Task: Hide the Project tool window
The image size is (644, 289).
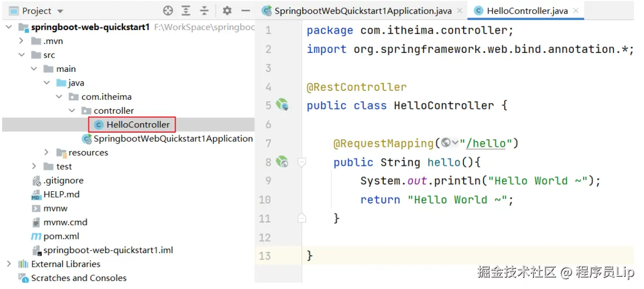Action: click(x=246, y=11)
